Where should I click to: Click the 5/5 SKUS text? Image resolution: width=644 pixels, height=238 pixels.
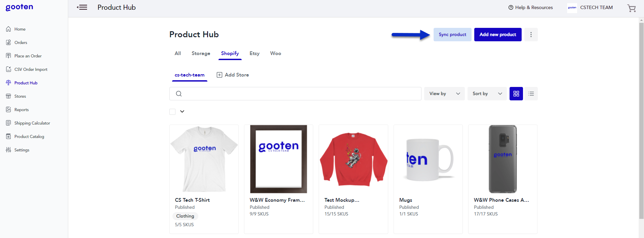click(x=184, y=225)
